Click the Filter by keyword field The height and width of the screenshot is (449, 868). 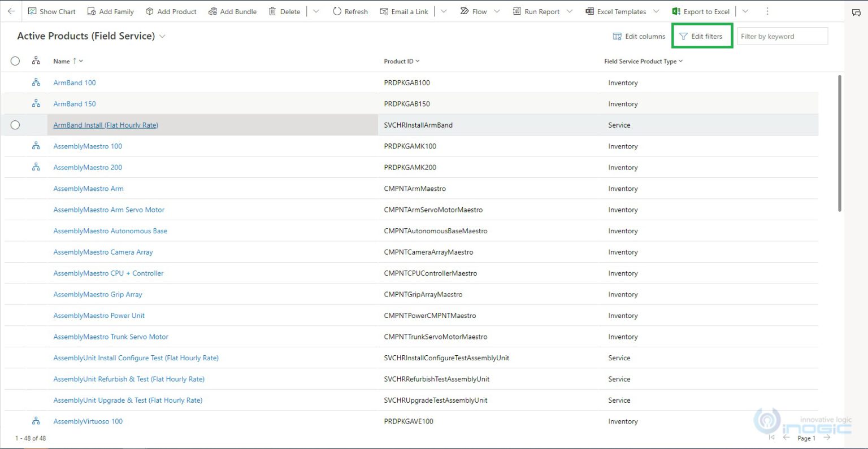pyautogui.click(x=782, y=36)
